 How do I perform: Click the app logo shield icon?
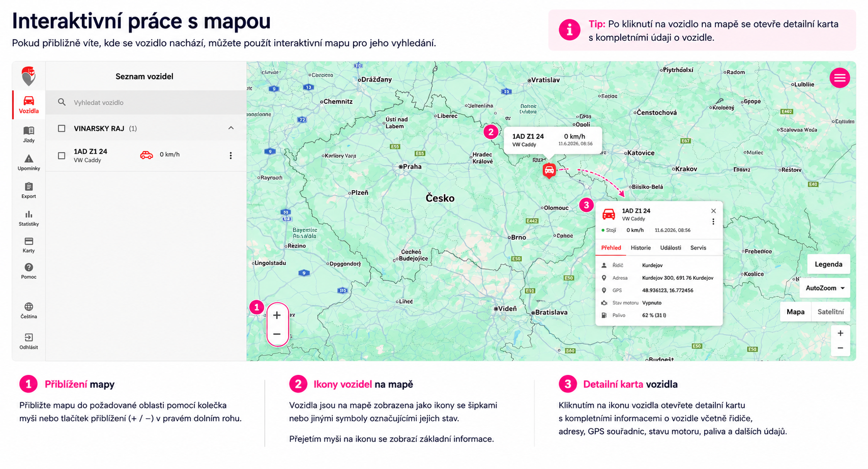[x=29, y=76]
